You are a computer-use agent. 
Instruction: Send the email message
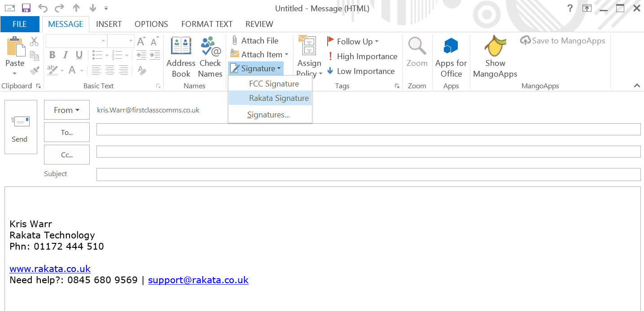[21, 127]
